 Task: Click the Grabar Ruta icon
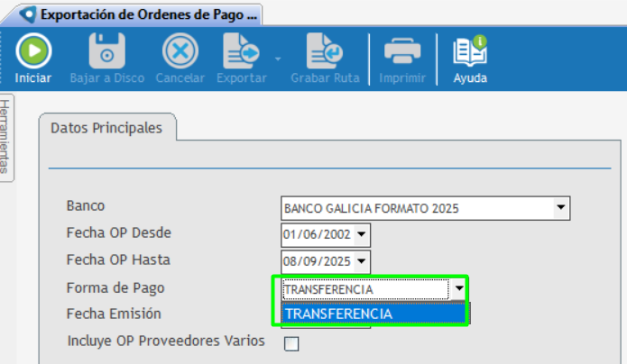pyautogui.click(x=324, y=51)
